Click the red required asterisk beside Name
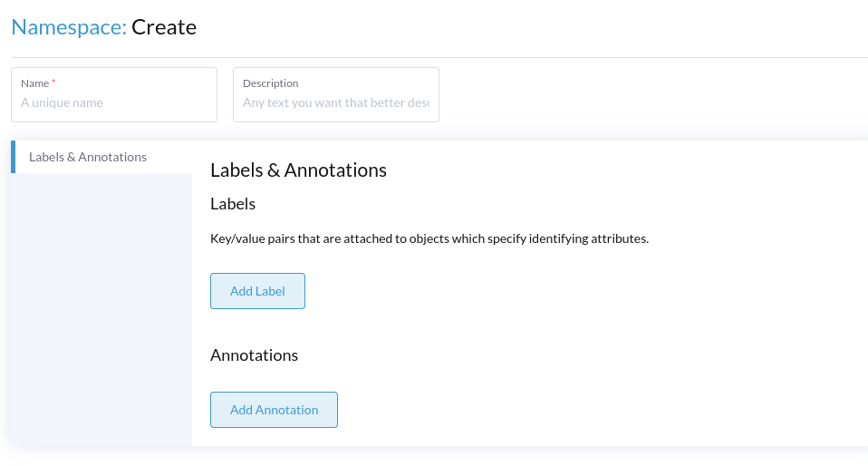 click(x=54, y=83)
